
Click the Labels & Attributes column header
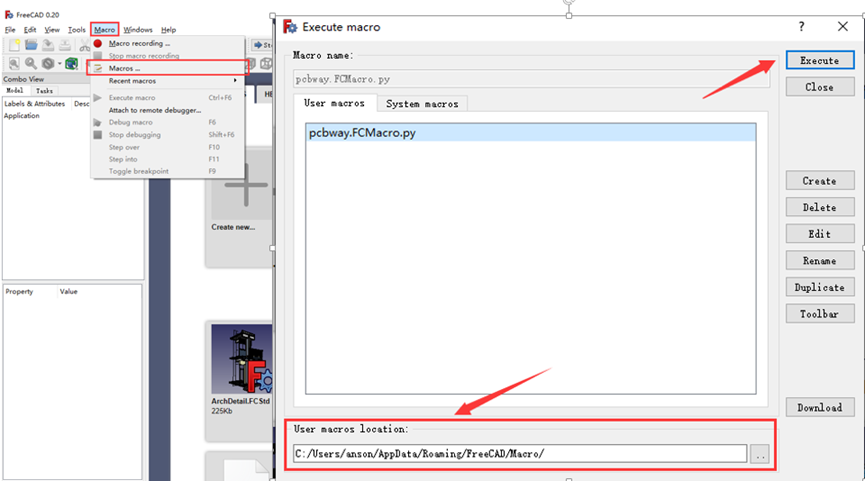(x=35, y=103)
